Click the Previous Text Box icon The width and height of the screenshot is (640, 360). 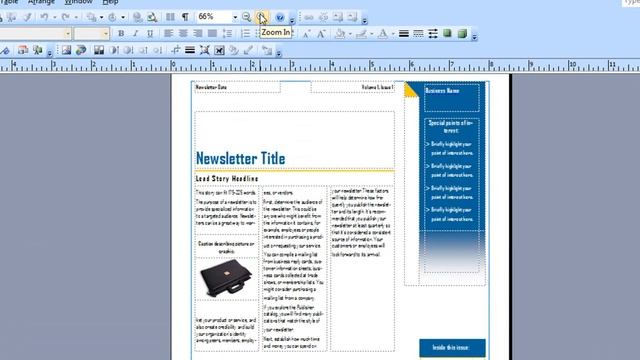click(x=338, y=17)
